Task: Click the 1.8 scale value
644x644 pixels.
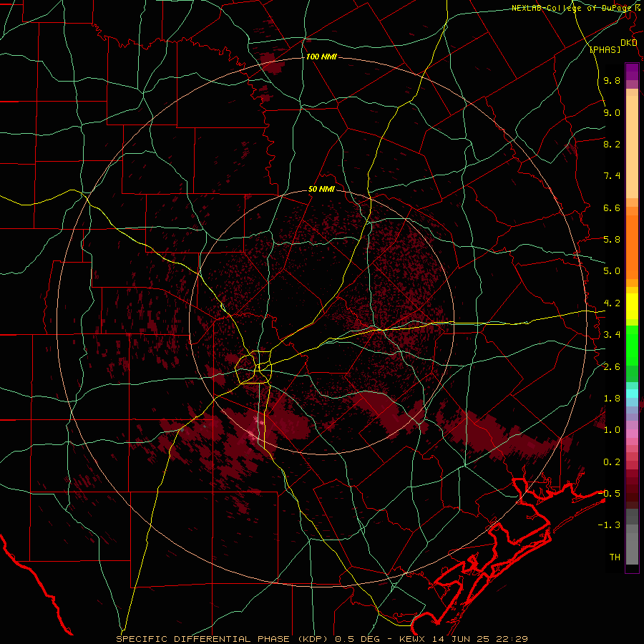Action: point(612,399)
